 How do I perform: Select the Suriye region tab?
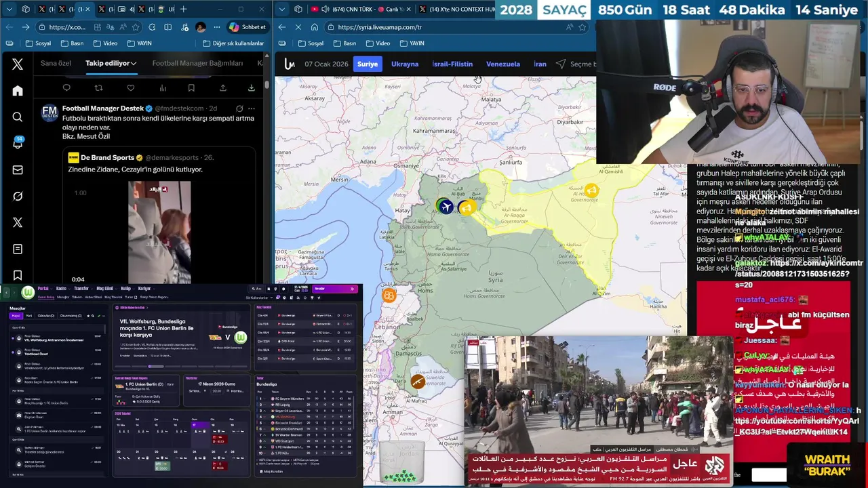(x=368, y=64)
